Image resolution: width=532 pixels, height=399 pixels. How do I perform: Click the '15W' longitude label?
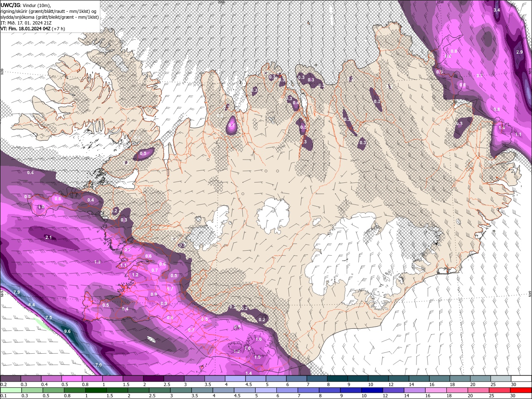point(440,2)
